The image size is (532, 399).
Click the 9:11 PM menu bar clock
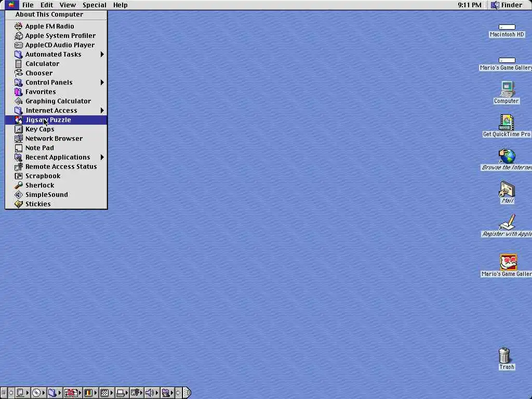click(469, 5)
